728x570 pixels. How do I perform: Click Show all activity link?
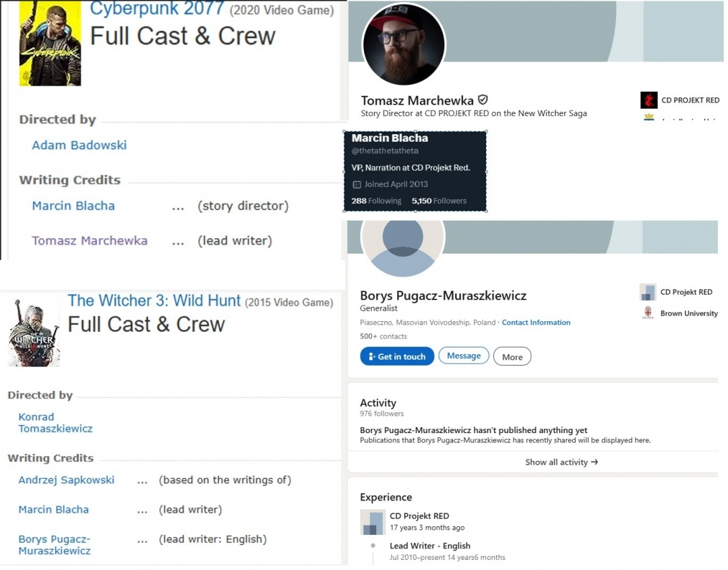562,462
